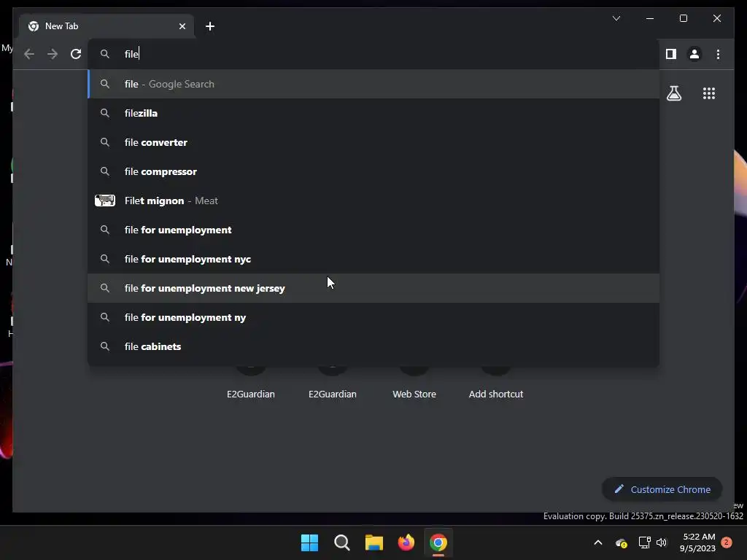Open the notification badge showing 2
This screenshot has height=560, width=747.
coord(727,542)
